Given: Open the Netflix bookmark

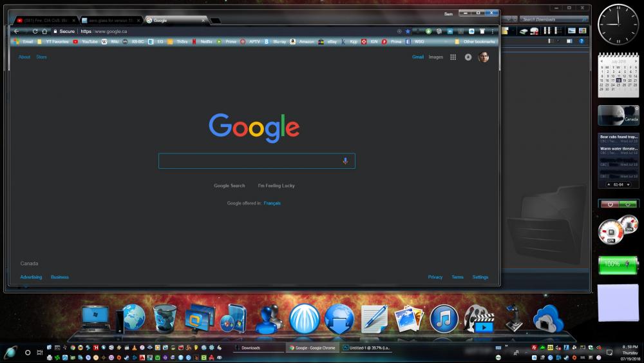Looking at the screenshot, I should coord(202,41).
